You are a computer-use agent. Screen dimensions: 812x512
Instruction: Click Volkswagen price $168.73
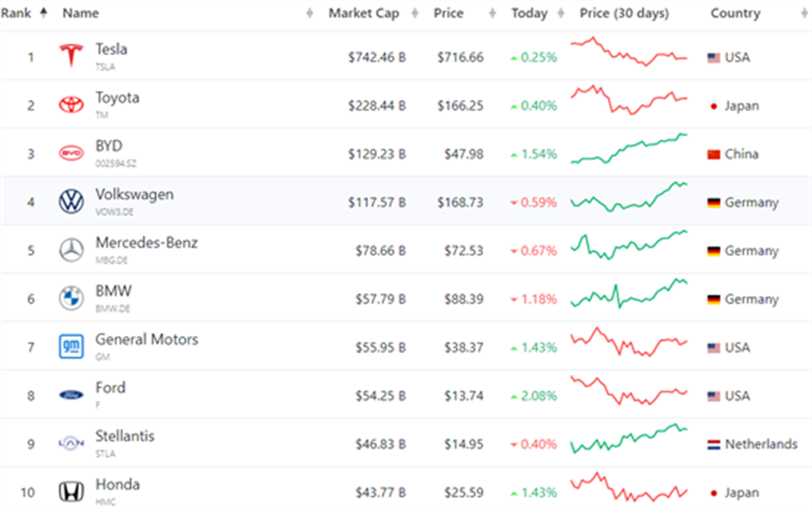[460, 203]
